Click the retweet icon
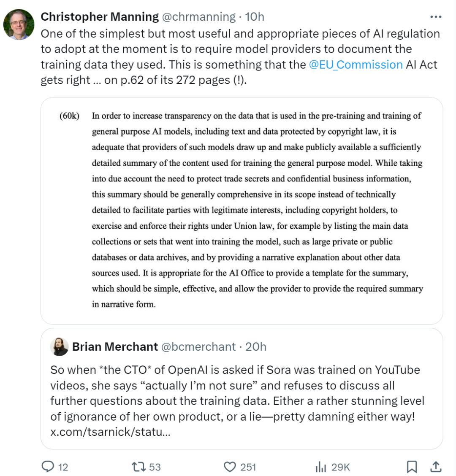The image size is (456, 476). coord(139,467)
